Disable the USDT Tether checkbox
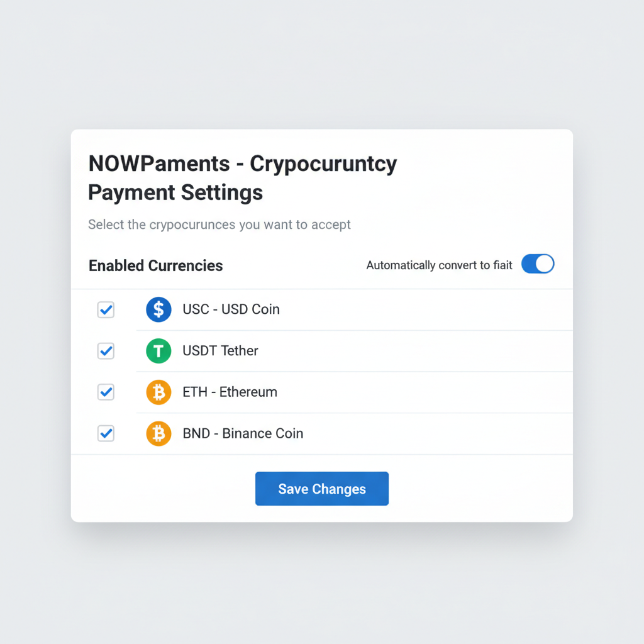This screenshot has width=644, height=644. coord(106,351)
